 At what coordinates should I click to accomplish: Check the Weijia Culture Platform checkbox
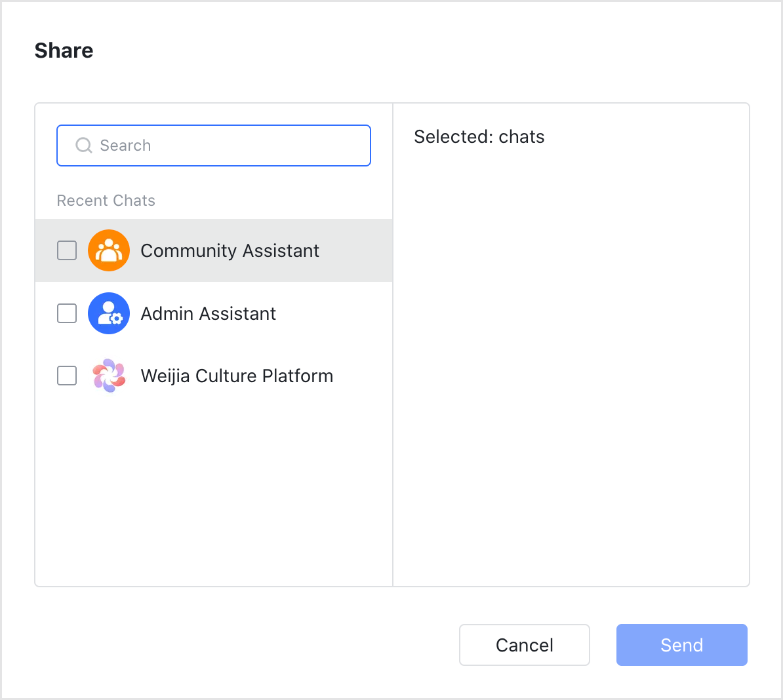click(67, 376)
